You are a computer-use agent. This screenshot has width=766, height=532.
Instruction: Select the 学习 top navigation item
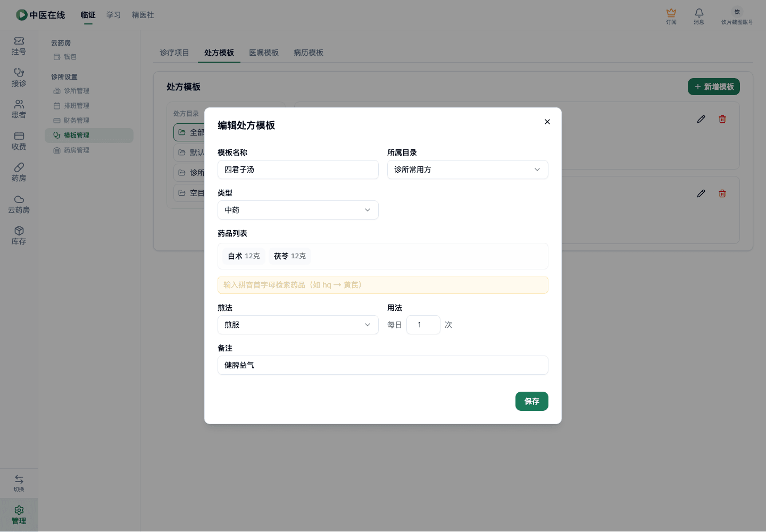pos(114,15)
